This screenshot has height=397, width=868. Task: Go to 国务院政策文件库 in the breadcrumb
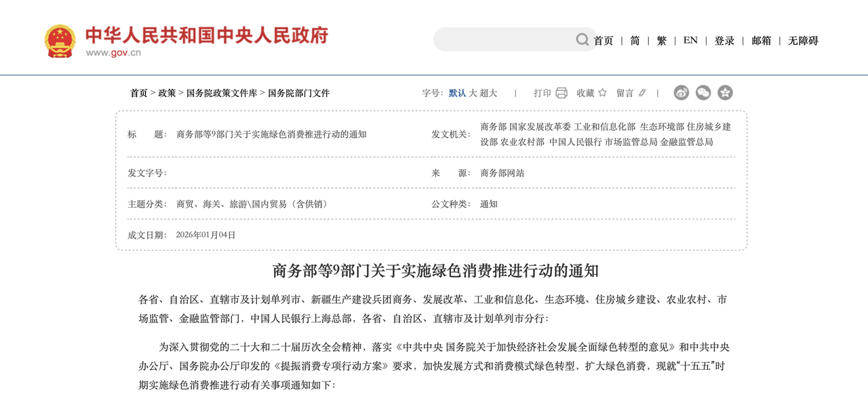coord(222,93)
